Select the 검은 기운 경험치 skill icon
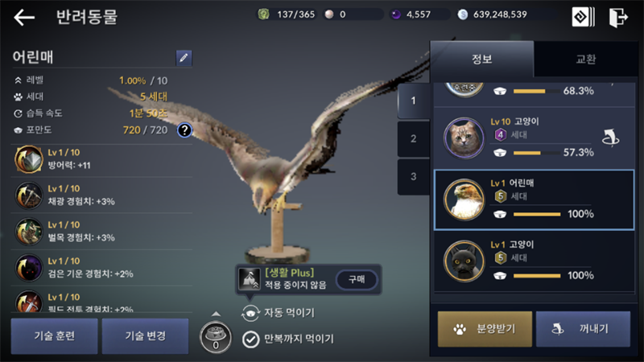Image resolution: width=644 pixels, height=362 pixels. [29, 268]
